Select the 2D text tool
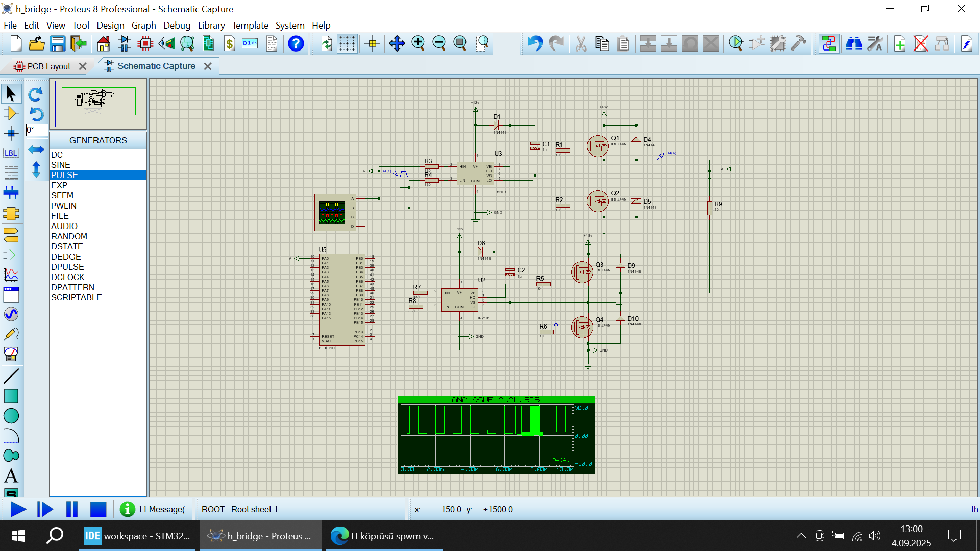Viewport: 980px width, 551px height. coord(11,475)
